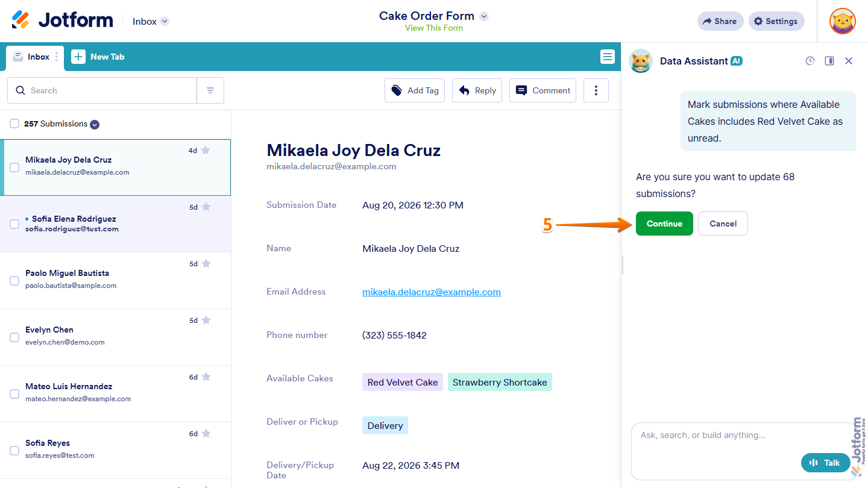Click the Data Assistant cat avatar
868x488 pixels.
(641, 61)
